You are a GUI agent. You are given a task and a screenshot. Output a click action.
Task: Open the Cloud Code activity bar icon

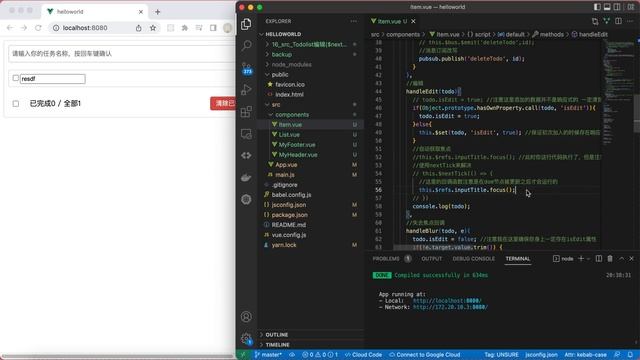pyautogui.click(x=246, y=156)
